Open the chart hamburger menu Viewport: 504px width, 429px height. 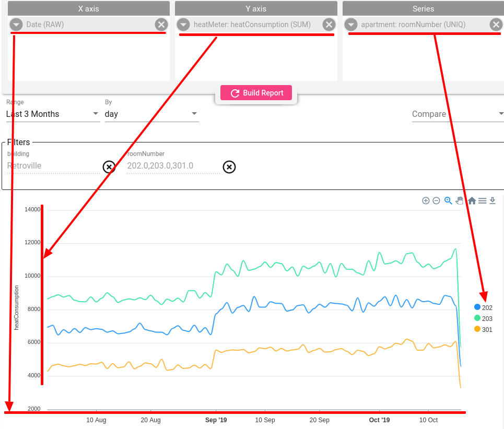click(x=482, y=201)
